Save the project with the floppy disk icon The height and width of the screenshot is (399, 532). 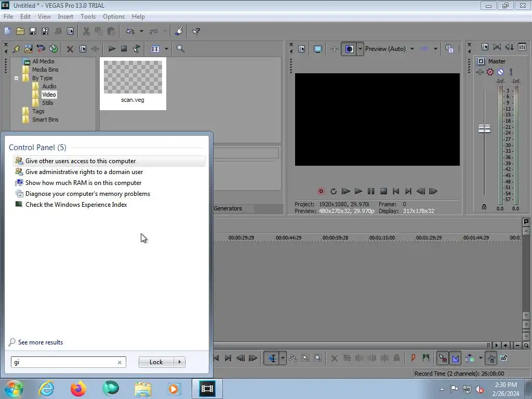click(x=33, y=31)
